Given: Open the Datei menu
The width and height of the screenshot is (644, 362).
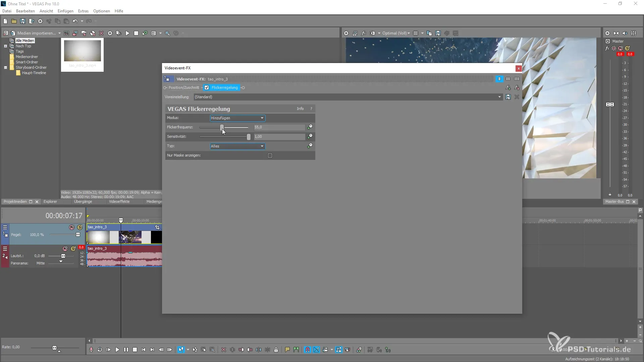Looking at the screenshot, I should coord(7,11).
